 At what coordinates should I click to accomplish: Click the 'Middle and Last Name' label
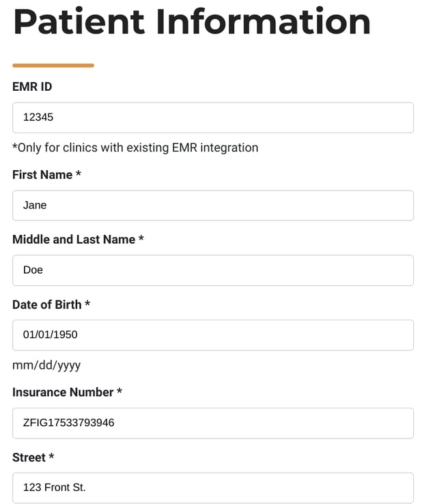(74, 240)
